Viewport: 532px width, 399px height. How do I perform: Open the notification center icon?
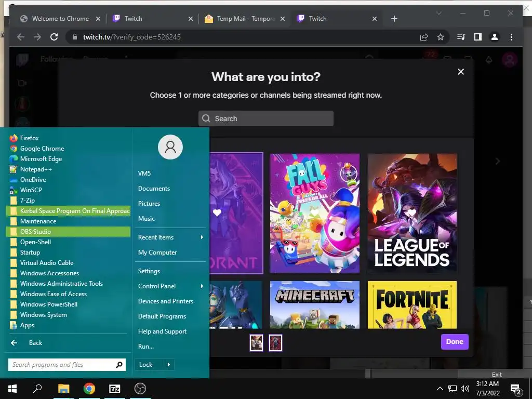pos(515,389)
